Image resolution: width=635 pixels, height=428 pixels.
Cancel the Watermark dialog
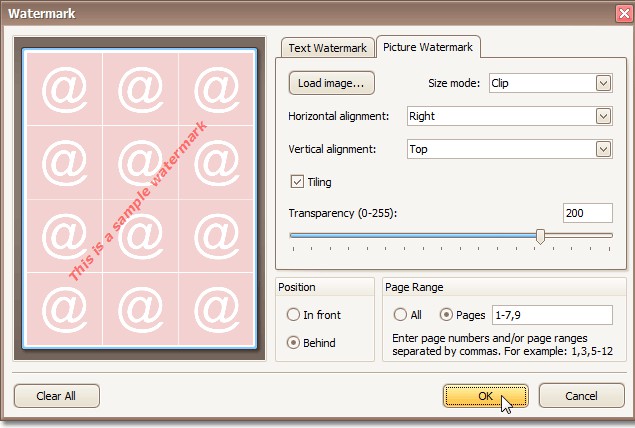(x=581, y=395)
